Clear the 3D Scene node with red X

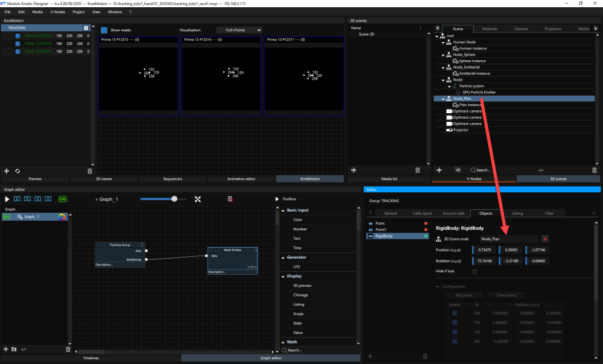coord(545,239)
